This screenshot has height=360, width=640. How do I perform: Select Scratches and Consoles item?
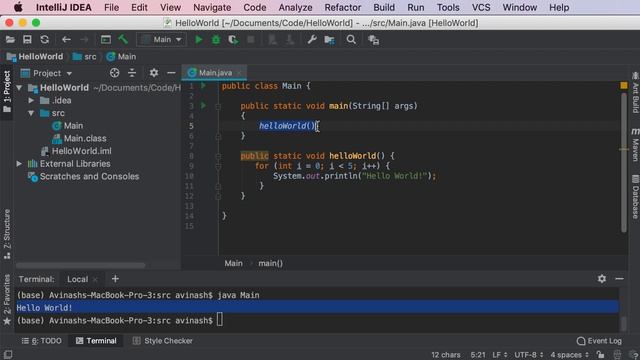point(84,176)
